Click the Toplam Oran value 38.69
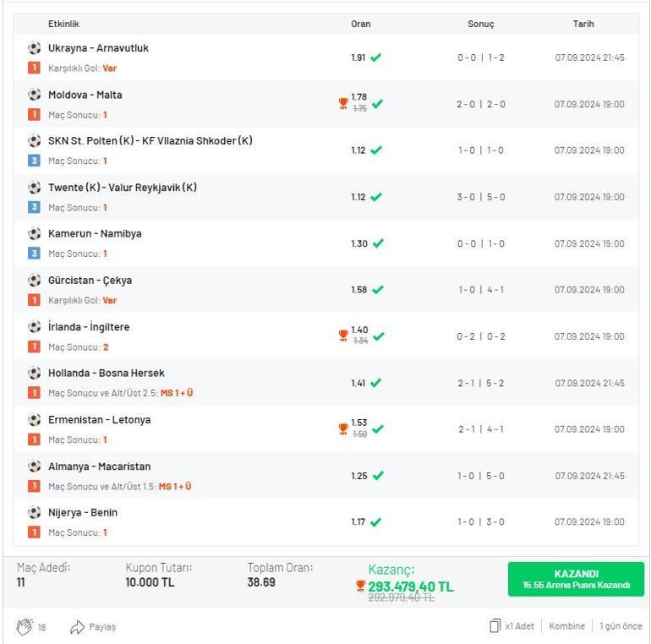This screenshot has height=644, width=651. (261, 582)
